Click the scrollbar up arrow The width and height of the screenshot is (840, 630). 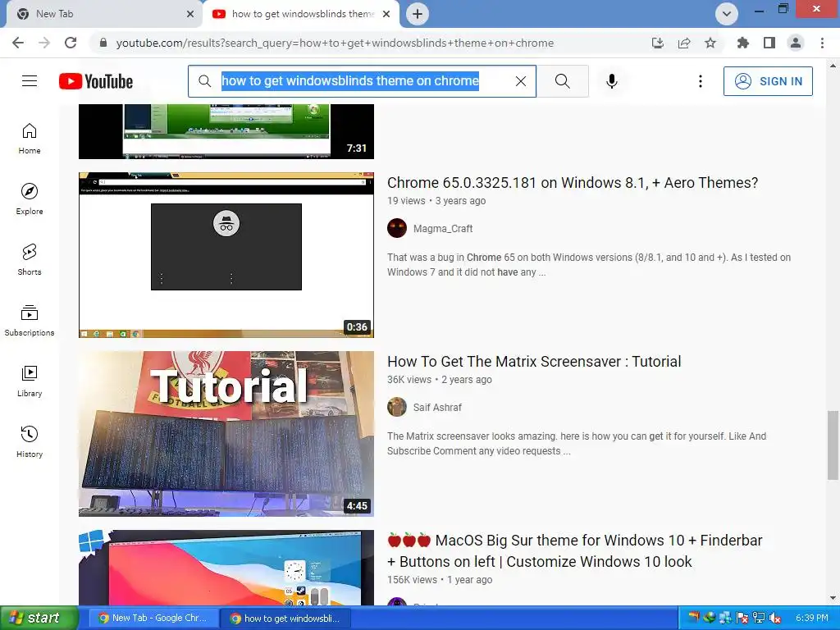(833, 66)
